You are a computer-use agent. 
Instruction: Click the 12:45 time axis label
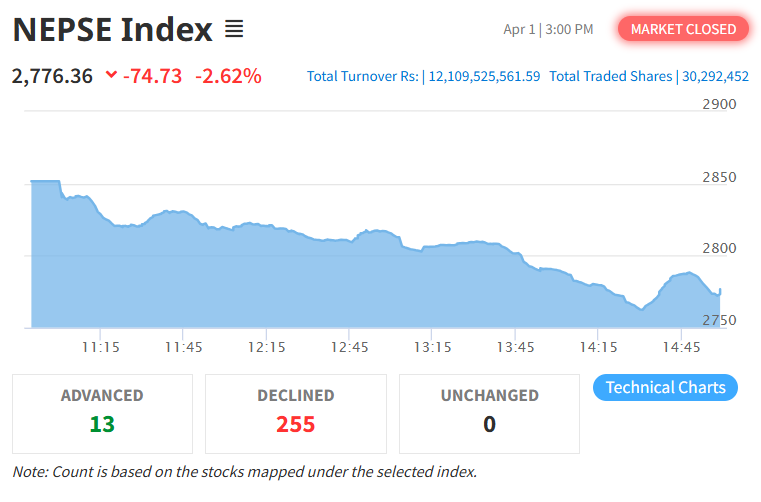[x=349, y=347]
